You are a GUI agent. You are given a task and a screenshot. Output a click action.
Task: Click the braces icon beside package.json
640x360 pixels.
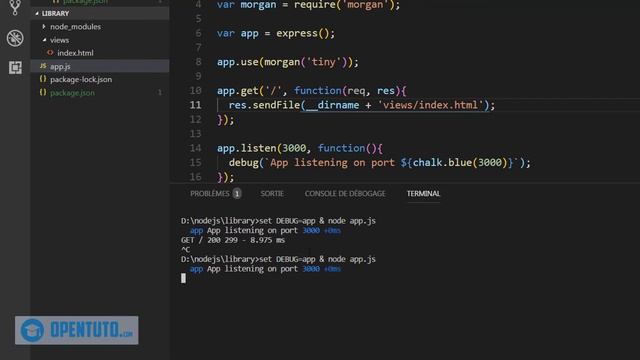pos(43,93)
